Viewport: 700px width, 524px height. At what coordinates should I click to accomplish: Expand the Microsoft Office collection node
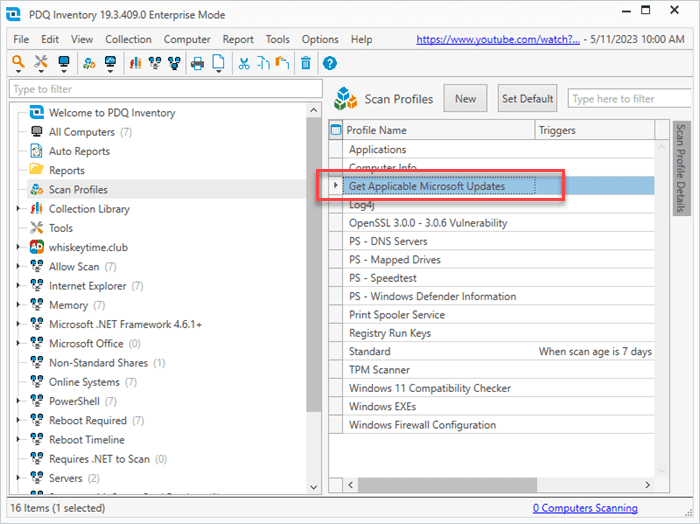pos(18,343)
